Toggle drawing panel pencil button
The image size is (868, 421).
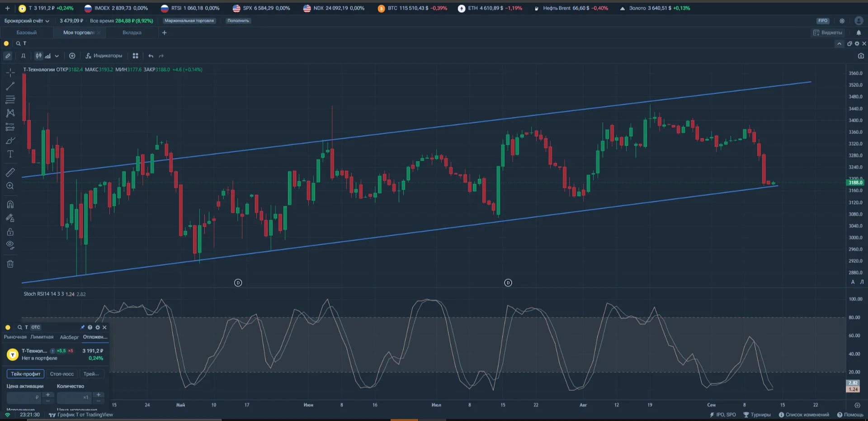coord(8,56)
